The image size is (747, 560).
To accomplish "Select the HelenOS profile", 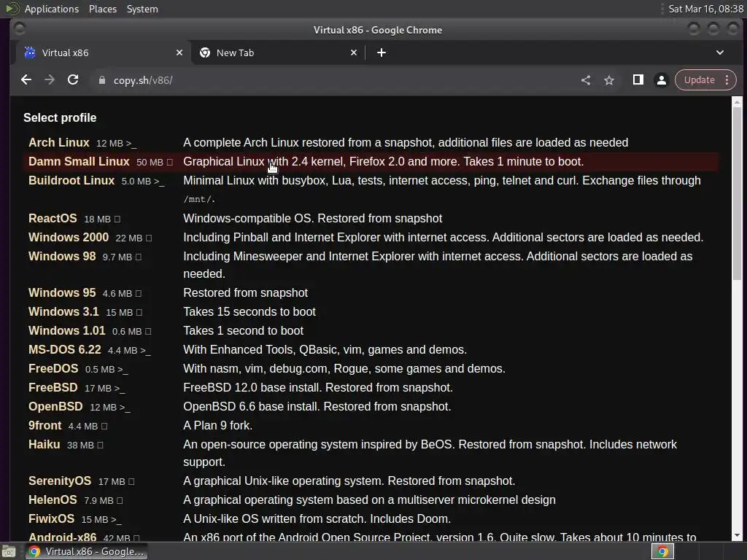I will coord(53,500).
